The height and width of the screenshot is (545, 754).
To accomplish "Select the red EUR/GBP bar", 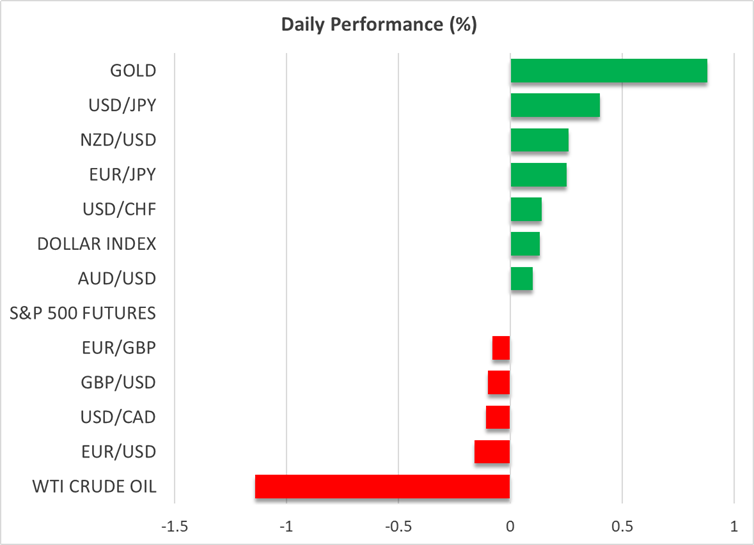I will tap(501, 348).
